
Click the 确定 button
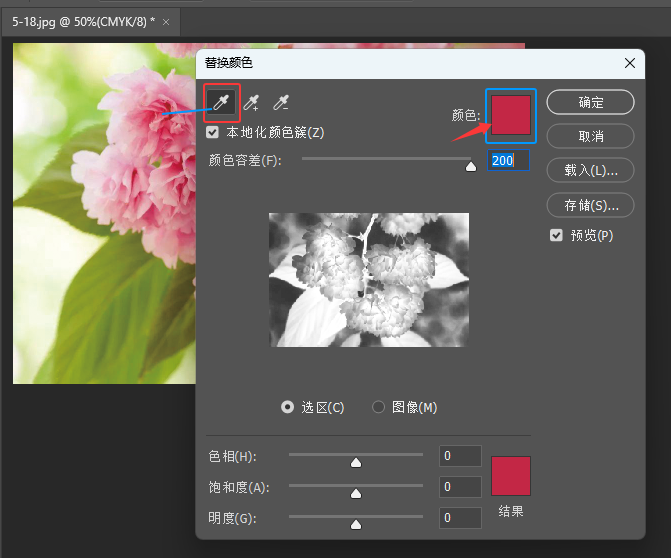[x=590, y=102]
